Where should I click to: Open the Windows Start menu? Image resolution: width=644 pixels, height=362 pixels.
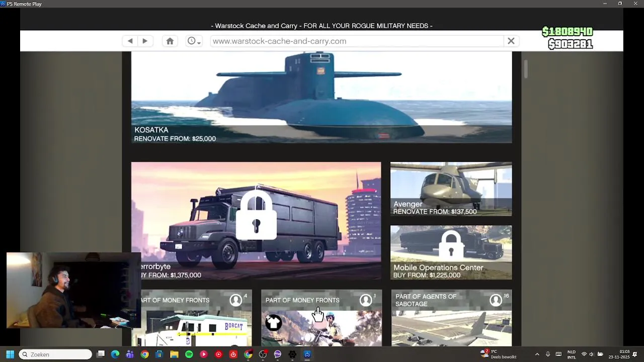[x=10, y=354]
